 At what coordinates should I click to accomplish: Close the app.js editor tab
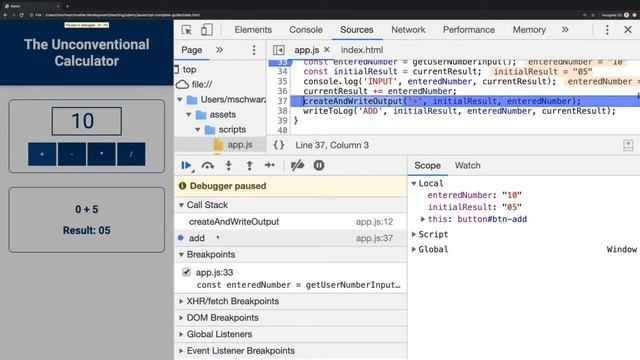point(327,49)
